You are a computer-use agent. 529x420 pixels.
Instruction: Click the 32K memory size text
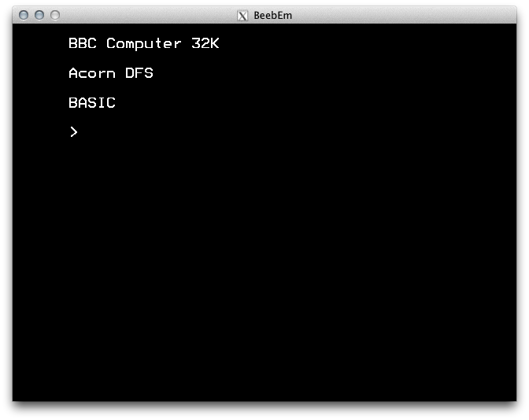[205, 43]
